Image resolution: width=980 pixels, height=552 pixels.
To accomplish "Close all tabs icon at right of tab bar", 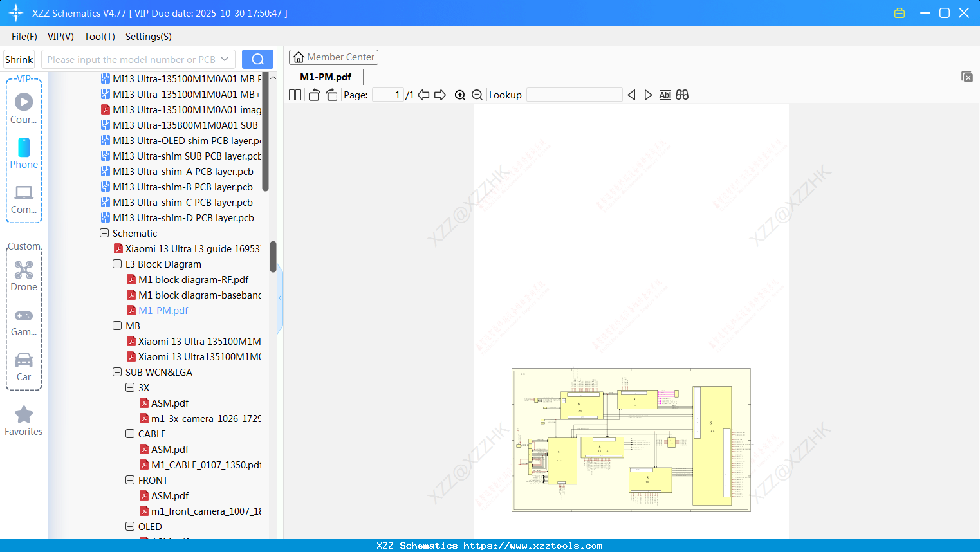I will click(x=967, y=77).
